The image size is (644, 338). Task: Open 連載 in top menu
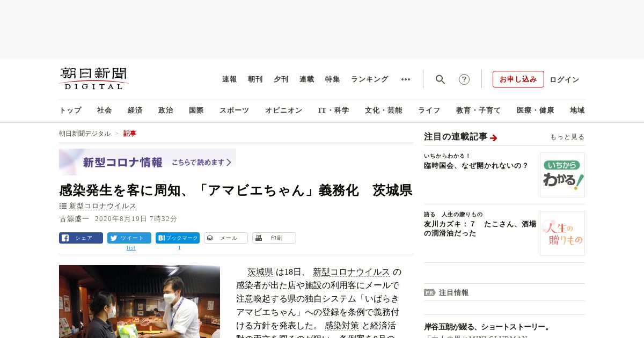click(x=307, y=79)
